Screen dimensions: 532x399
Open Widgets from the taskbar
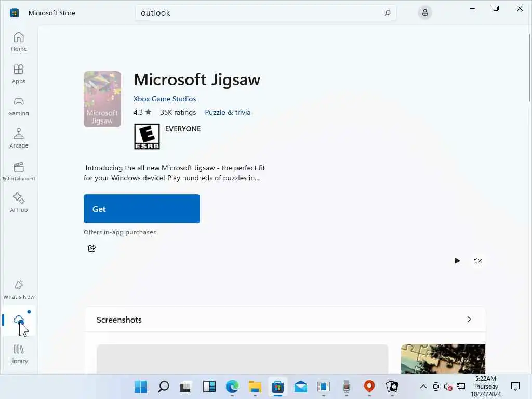[x=209, y=387]
